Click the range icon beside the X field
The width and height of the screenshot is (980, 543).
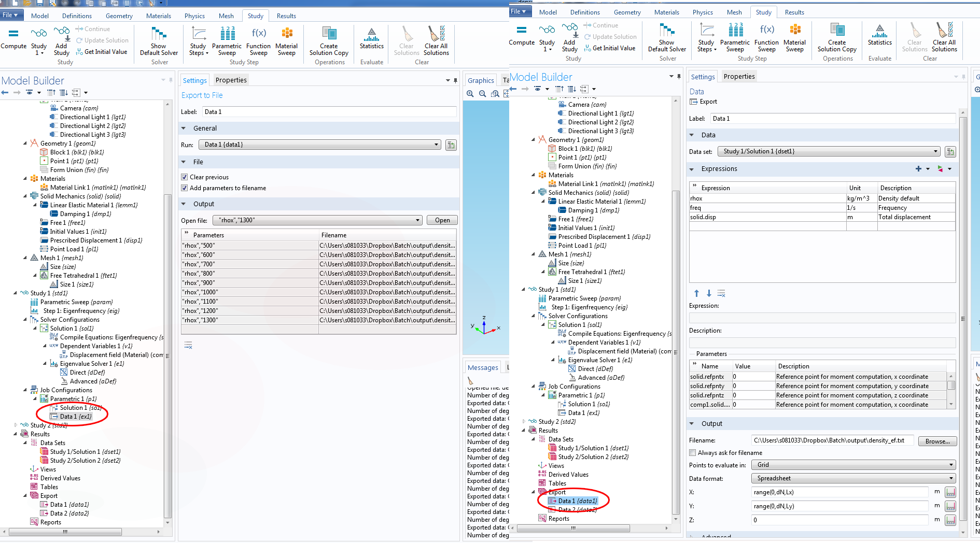pos(950,492)
